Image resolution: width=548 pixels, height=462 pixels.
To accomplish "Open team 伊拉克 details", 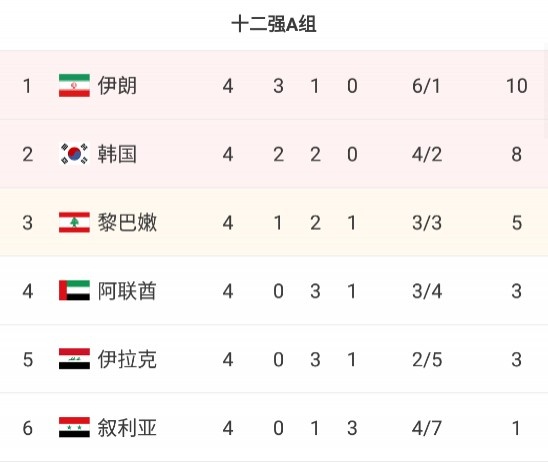I will coord(127,359).
